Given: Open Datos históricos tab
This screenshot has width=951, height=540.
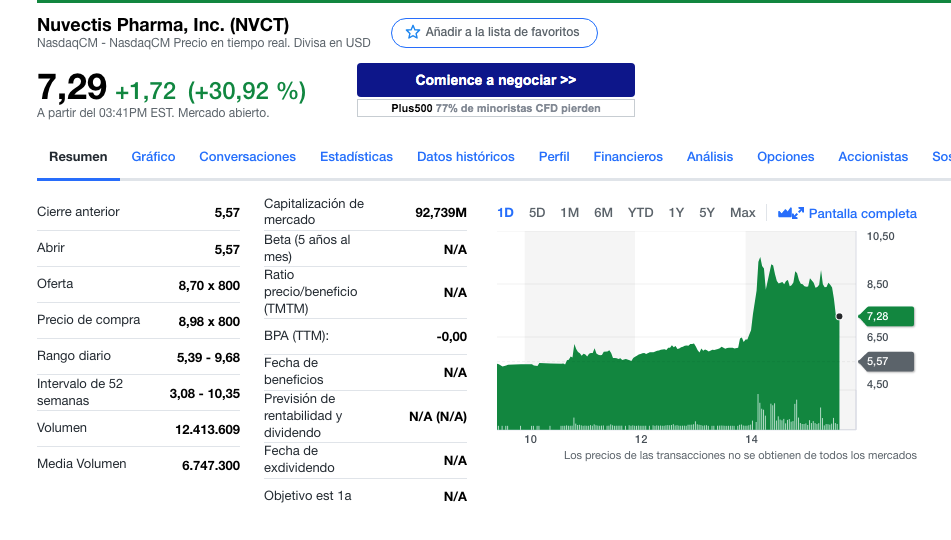Looking at the screenshot, I should [466, 157].
